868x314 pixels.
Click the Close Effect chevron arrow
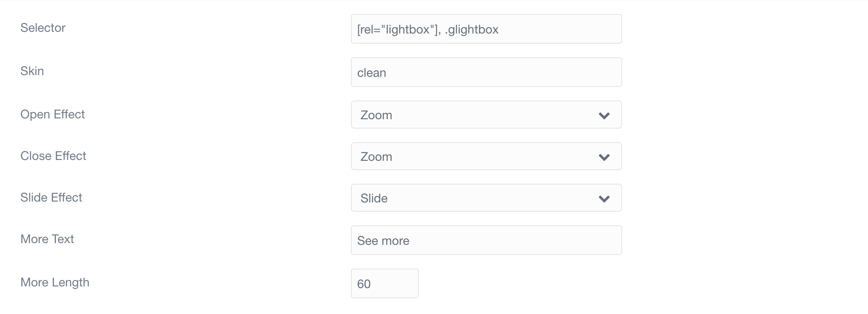[x=604, y=157]
